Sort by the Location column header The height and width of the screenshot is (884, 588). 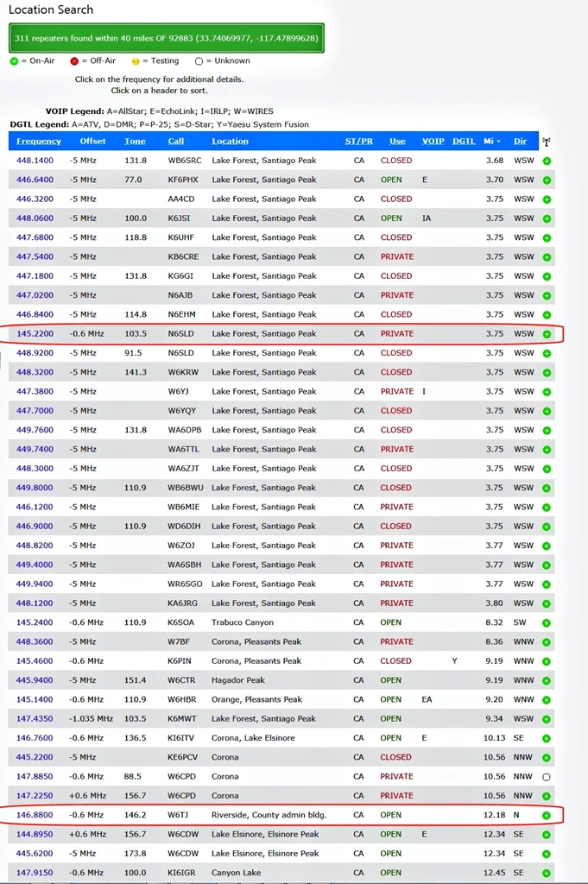pos(230,142)
